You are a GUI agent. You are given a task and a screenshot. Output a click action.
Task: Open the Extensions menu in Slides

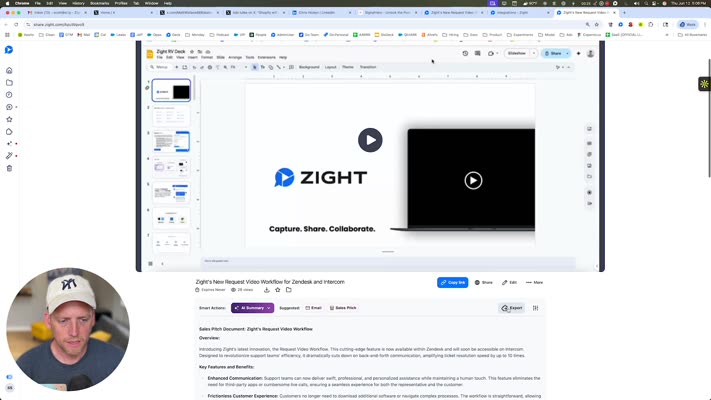click(x=267, y=58)
